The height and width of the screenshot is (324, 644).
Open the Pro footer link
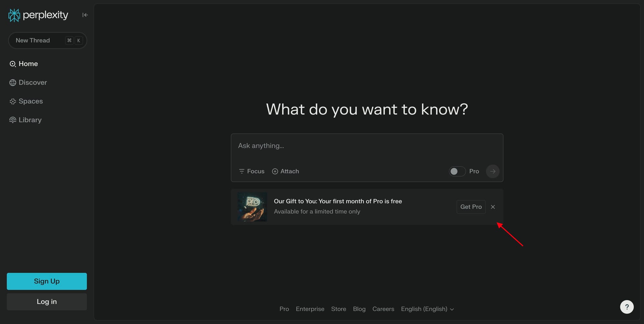[284, 309]
